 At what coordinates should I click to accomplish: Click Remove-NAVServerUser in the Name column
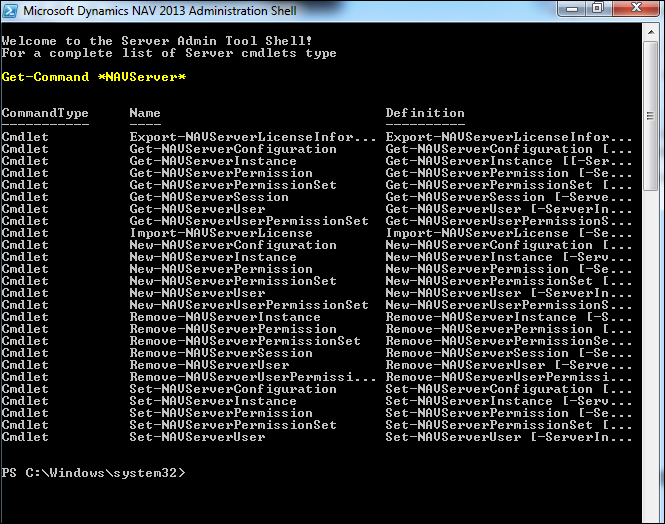(x=209, y=365)
